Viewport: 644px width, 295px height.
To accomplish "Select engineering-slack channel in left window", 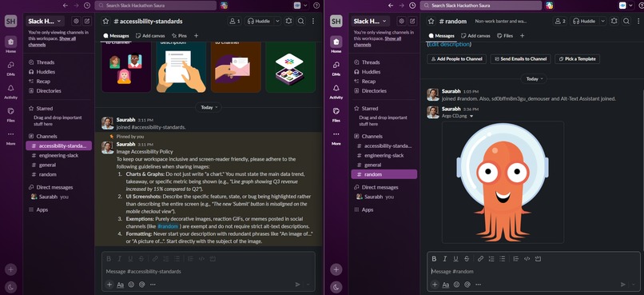I will point(59,155).
